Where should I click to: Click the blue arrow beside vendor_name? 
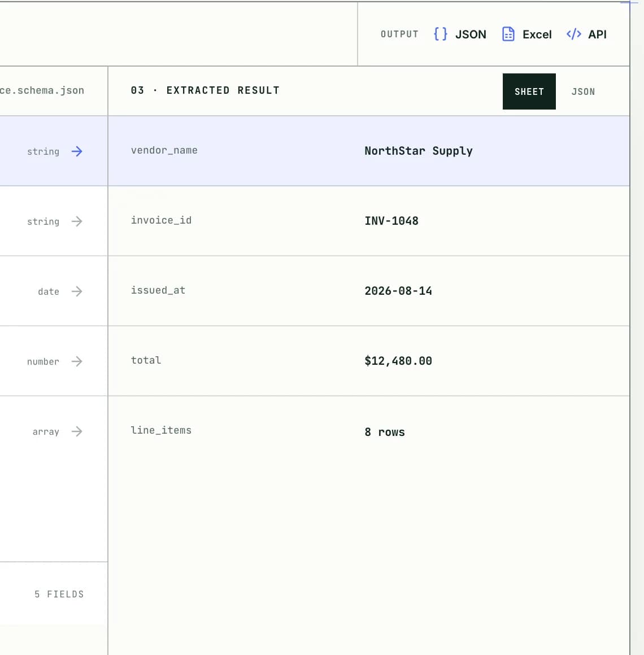[77, 151]
